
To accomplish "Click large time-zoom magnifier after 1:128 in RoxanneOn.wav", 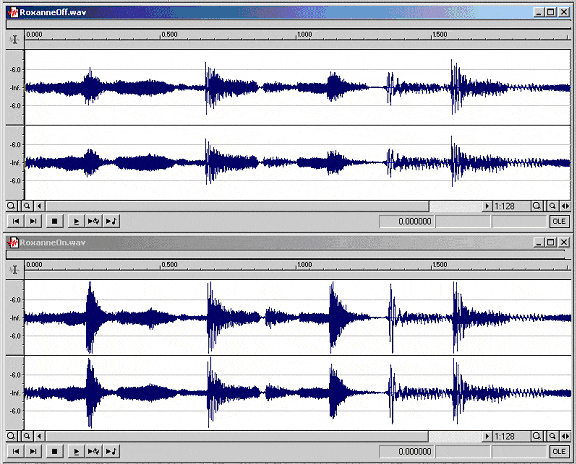I will pos(537,436).
